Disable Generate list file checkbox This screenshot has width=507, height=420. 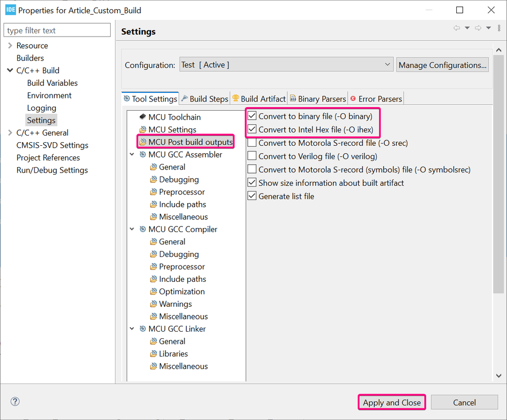[x=252, y=196]
